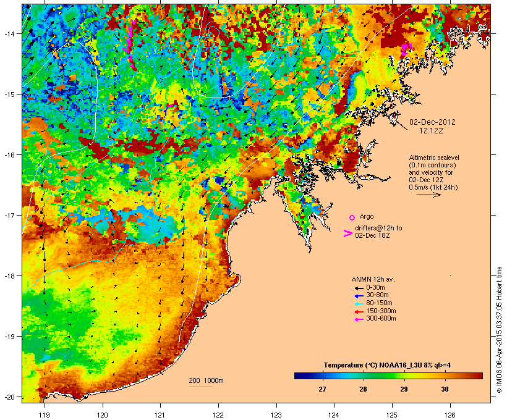
Task: Click the 'and velocity for' caption line
Action: click(x=431, y=172)
